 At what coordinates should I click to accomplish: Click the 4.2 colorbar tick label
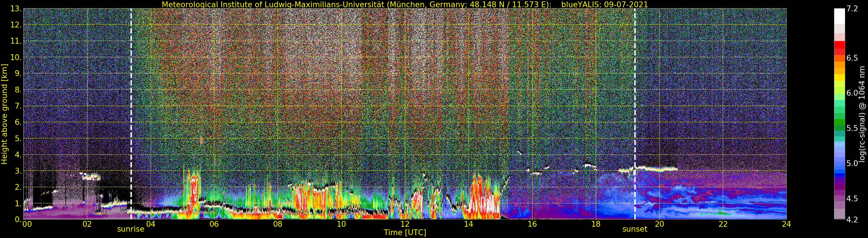click(852, 220)
